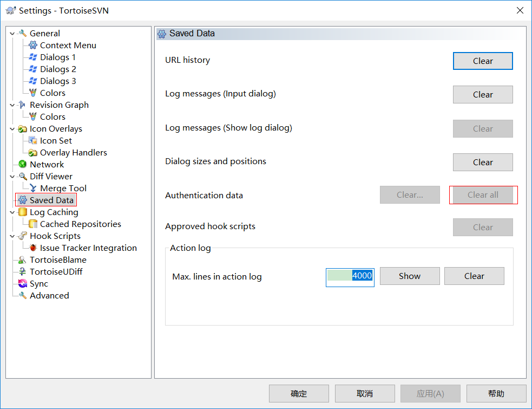
Task: Clear the URL history
Action: (483, 61)
